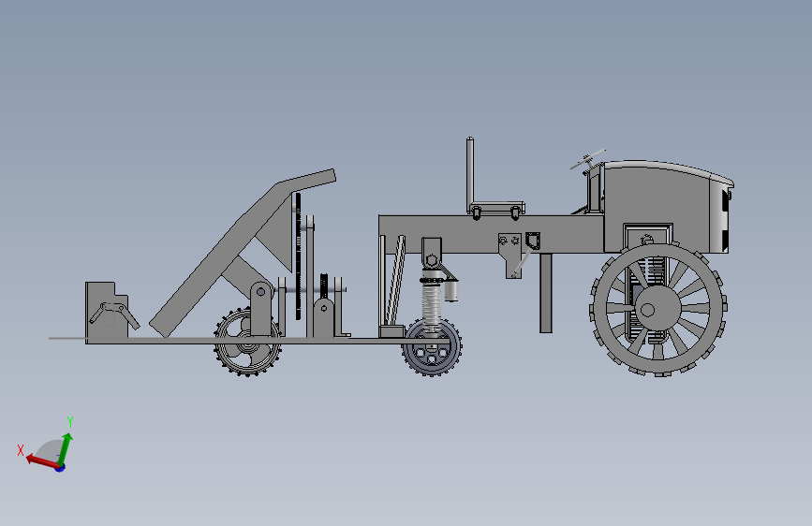Image resolution: width=812 pixels, height=526 pixels.
Task: Select the curved engine hood of the tractor
Action: tap(668, 172)
